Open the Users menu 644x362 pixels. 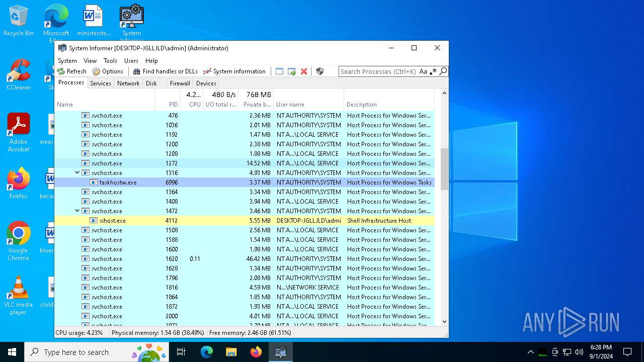pos(131,60)
